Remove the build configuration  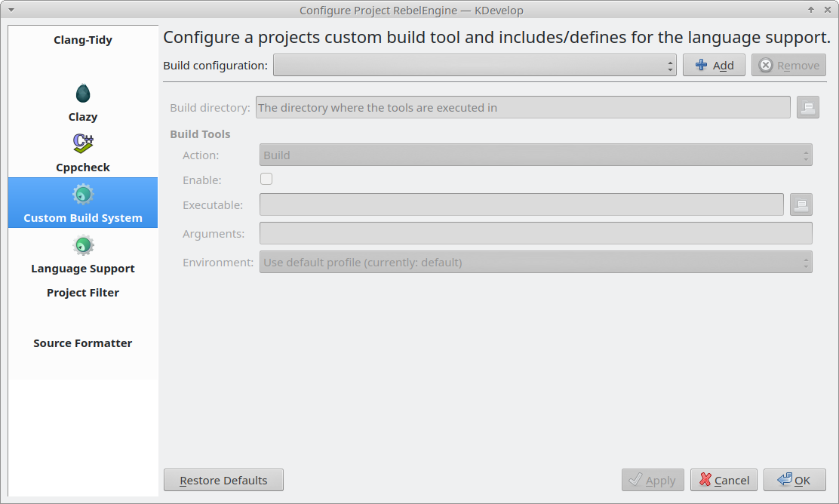pyautogui.click(x=788, y=66)
